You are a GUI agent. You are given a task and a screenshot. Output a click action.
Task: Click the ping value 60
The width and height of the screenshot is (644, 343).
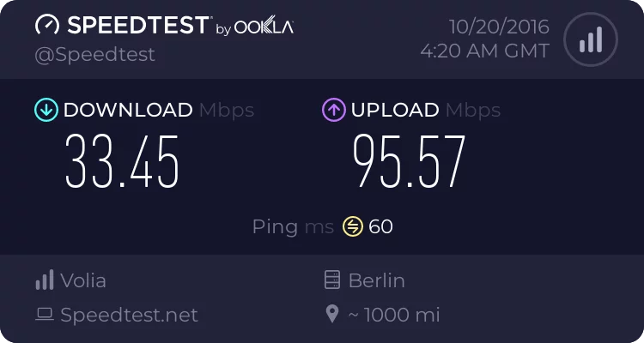click(381, 226)
